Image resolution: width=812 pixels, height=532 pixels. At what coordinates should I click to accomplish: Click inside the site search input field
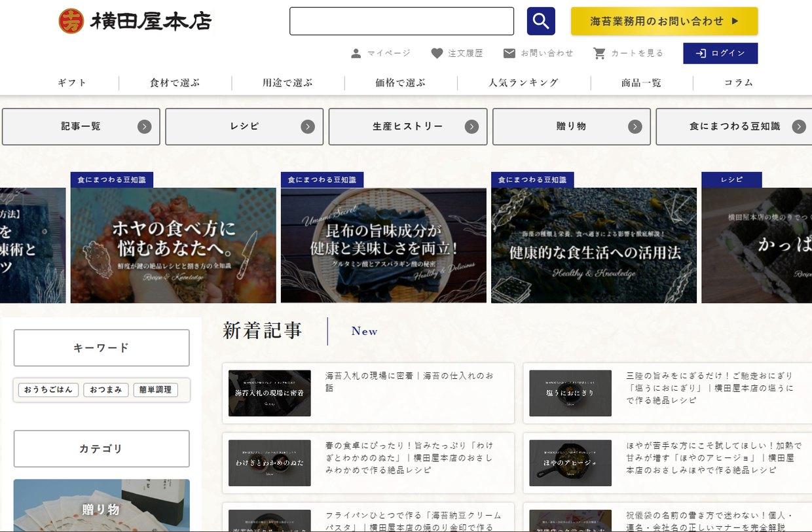click(x=401, y=21)
